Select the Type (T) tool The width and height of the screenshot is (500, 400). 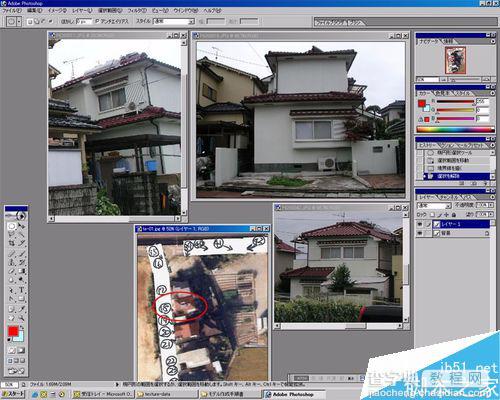pos(21,290)
